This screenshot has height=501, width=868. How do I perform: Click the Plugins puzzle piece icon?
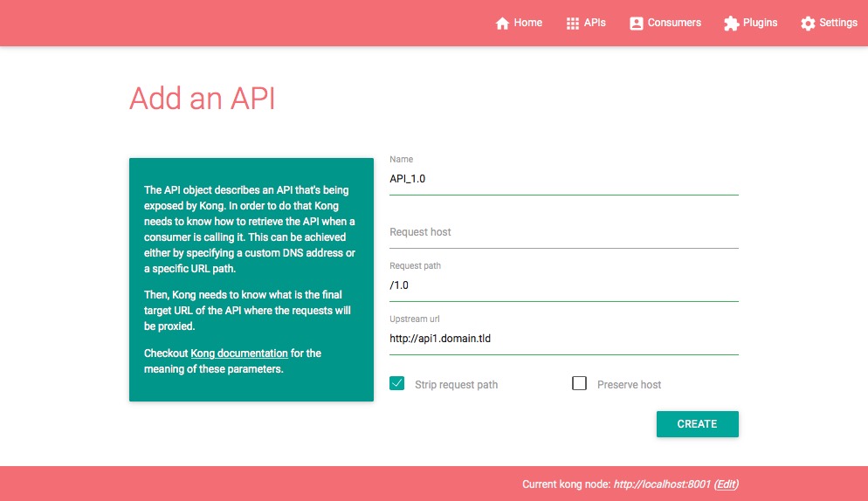[x=732, y=24]
